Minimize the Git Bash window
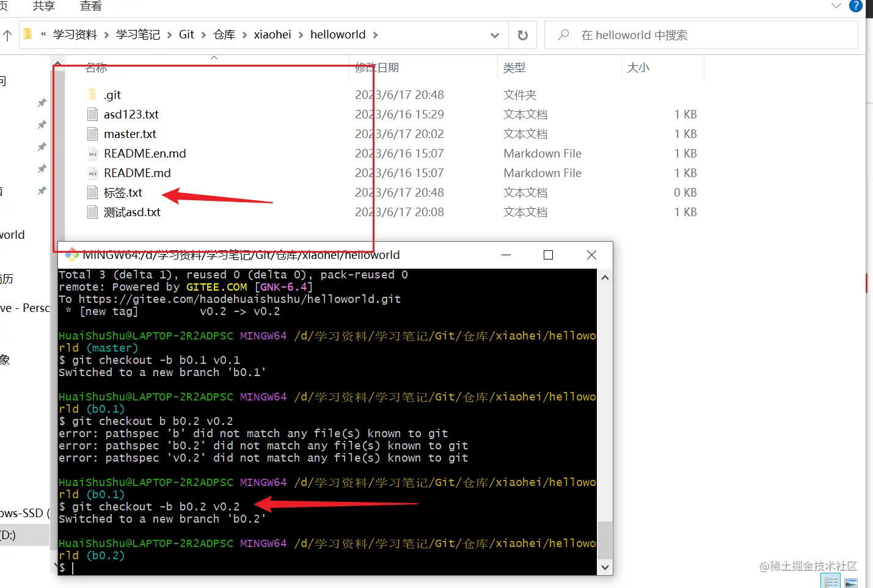873x588 pixels. (506, 255)
